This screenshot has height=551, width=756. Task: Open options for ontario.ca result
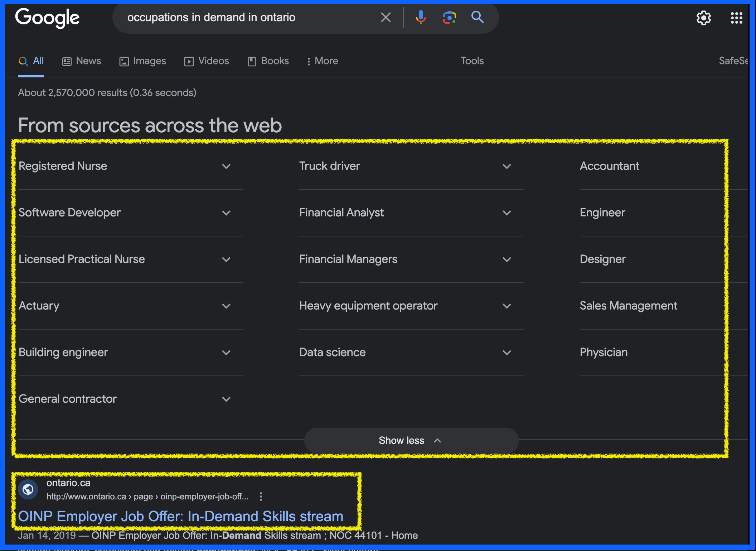(261, 497)
